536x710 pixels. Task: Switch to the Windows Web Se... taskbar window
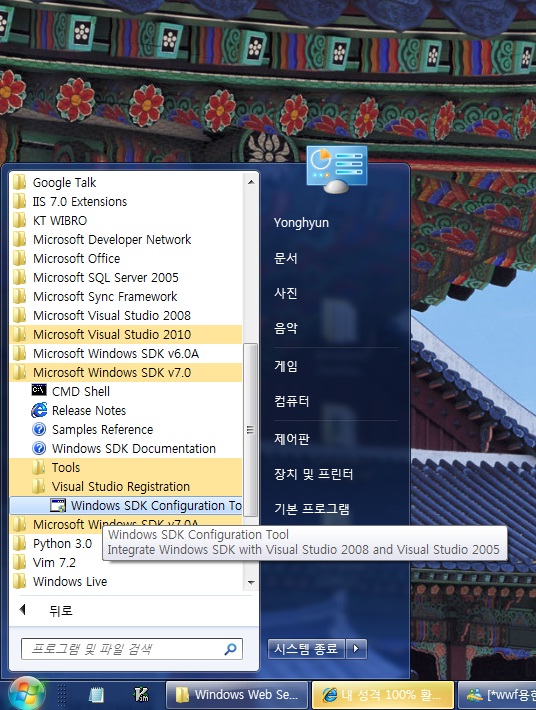pos(237,695)
